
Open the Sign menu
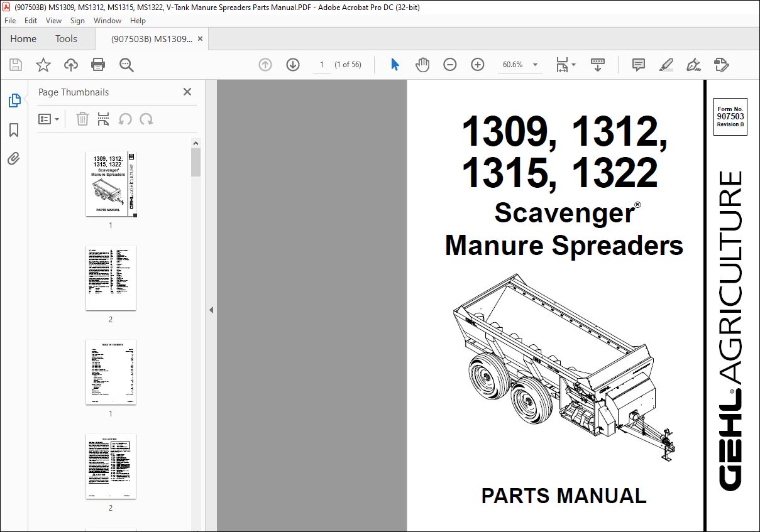pos(77,21)
